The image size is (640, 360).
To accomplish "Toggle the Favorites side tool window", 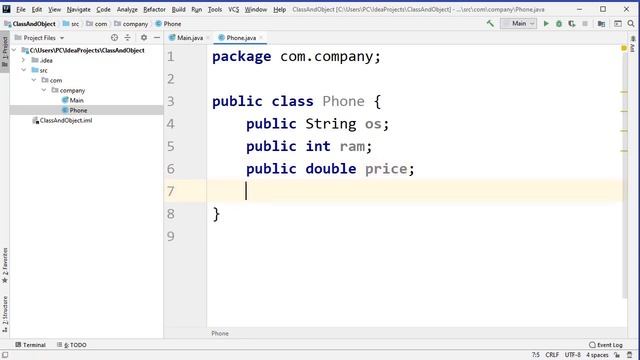I will tap(5, 265).
